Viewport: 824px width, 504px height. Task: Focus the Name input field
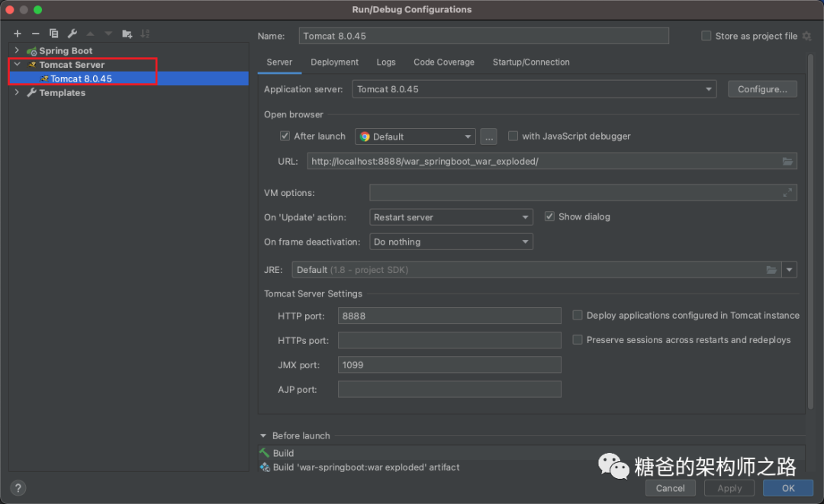pos(484,36)
